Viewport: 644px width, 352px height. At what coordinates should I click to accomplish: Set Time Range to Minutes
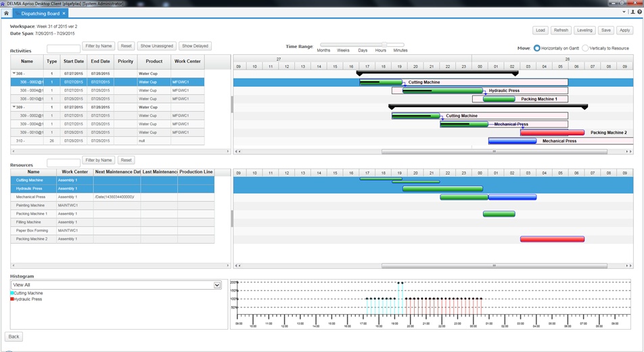click(400, 50)
